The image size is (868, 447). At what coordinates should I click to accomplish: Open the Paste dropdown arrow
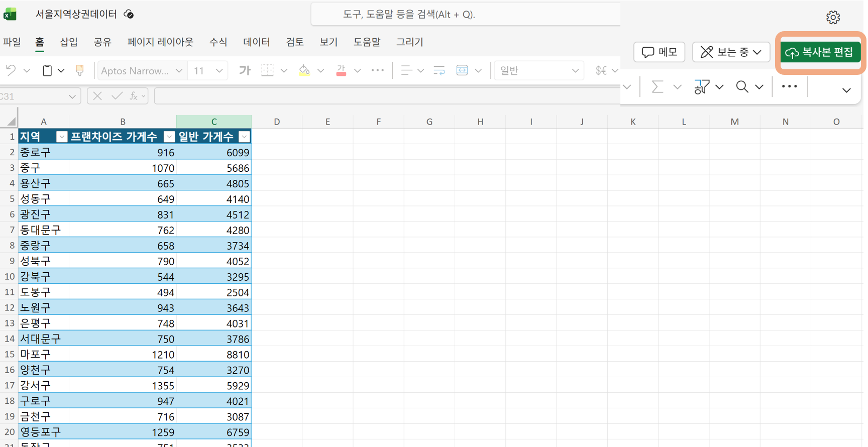(61, 71)
